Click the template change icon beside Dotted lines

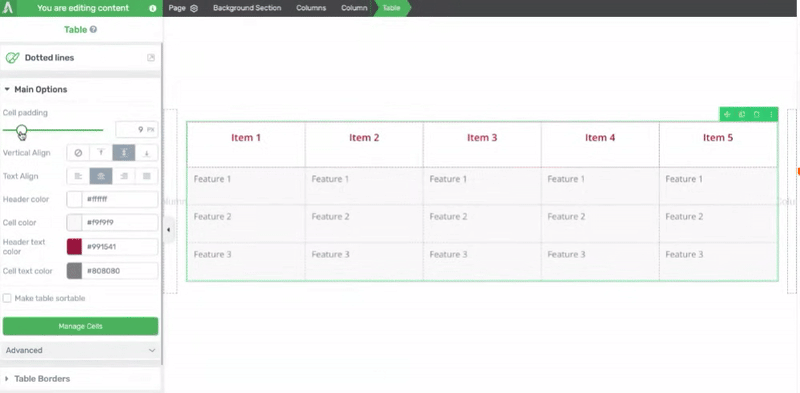[x=151, y=58]
